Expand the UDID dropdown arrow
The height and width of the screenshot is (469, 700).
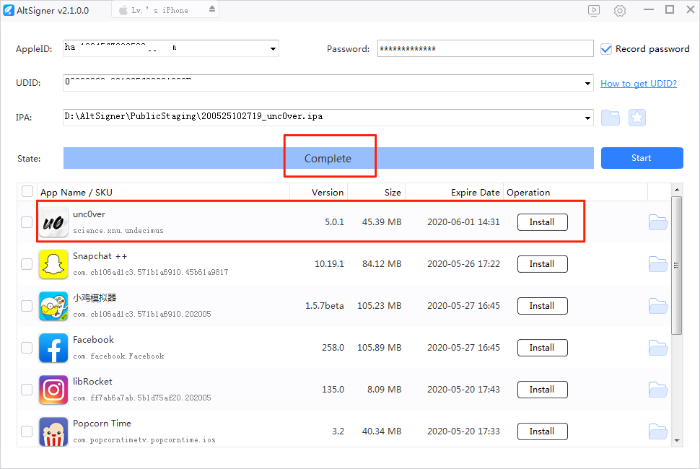point(588,83)
